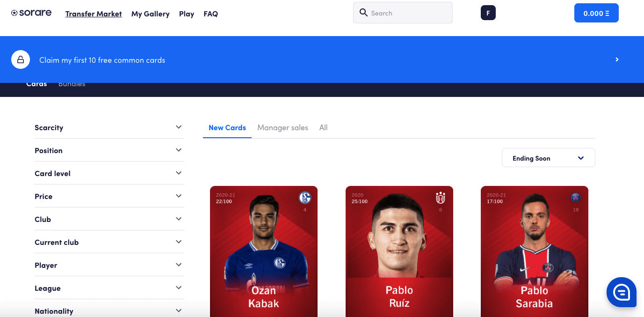Open the Ending Soon sort dropdown
The height and width of the screenshot is (317, 644).
[x=548, y=158]
